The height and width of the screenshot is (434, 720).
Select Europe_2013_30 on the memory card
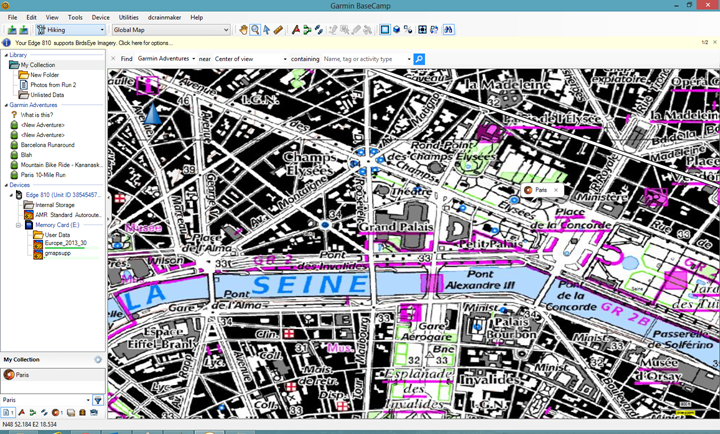(x=66, y=243)
